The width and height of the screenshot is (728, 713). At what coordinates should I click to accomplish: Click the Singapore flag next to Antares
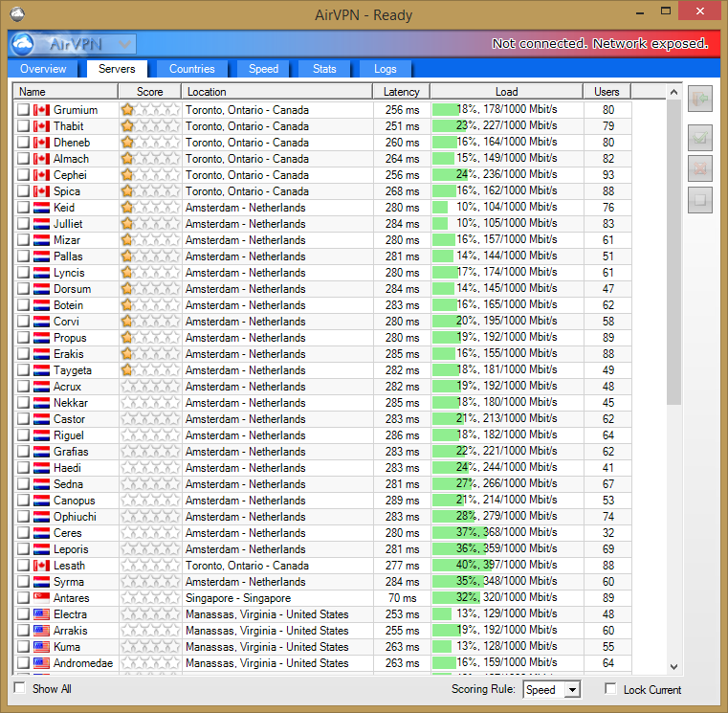[41, 598]
